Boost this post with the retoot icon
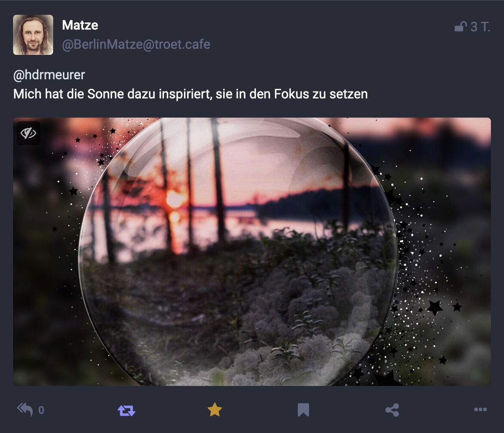The height and width of the screenshot is (433, 504). tap(126, 410)
